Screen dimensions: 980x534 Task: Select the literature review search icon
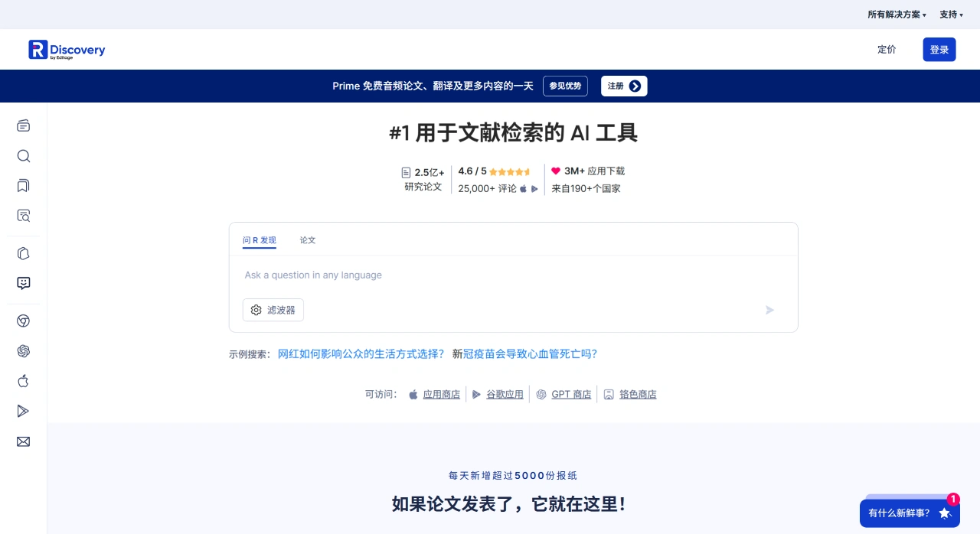tap(23, 216)
